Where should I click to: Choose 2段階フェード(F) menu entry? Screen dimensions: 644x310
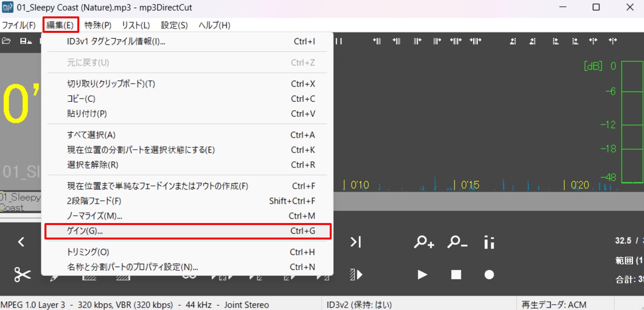click(187, 201)
